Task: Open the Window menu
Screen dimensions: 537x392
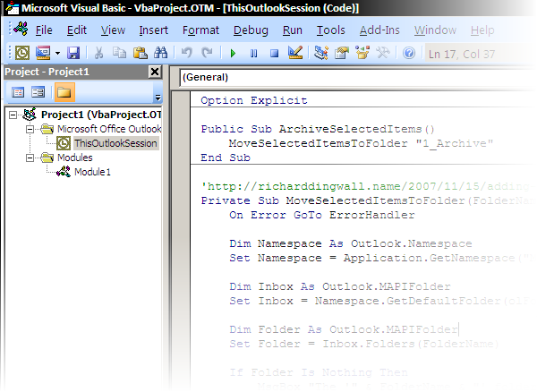Action: 435,30
